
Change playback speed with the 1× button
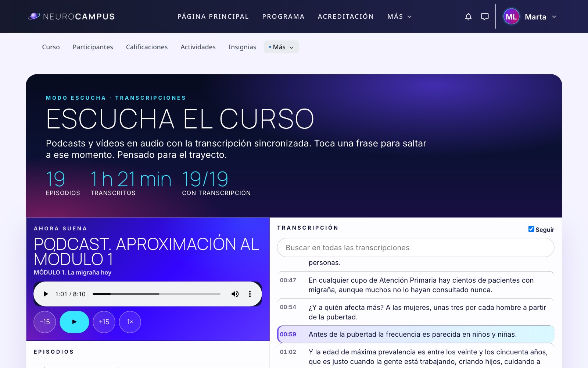[x=130, y=322]
